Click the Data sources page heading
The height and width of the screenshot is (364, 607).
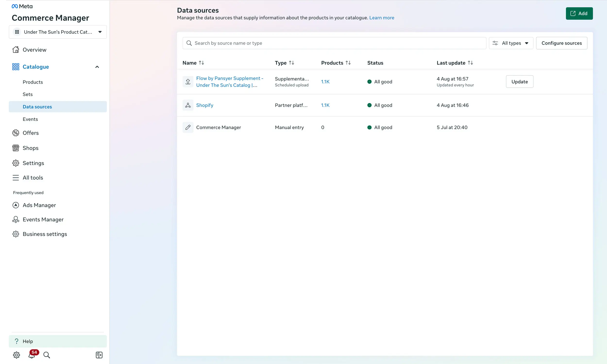(198, 10)
